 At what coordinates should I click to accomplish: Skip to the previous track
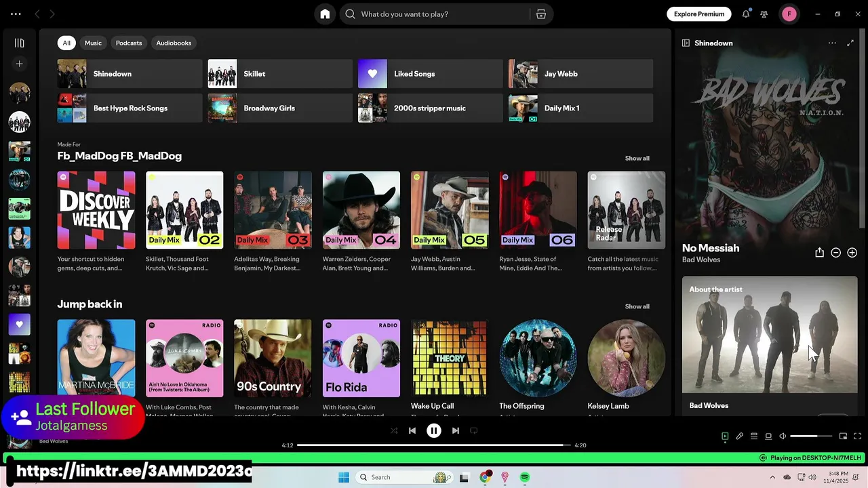[412, 430]
